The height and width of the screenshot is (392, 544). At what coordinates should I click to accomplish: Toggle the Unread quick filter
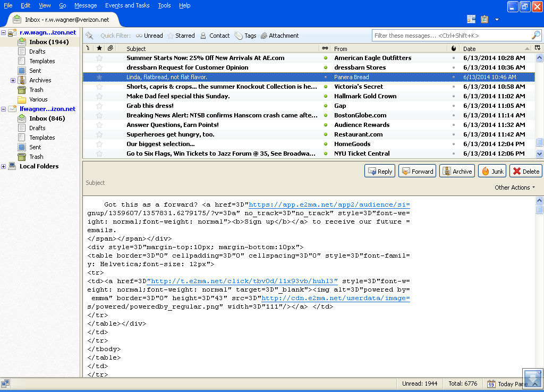point(149,36)
